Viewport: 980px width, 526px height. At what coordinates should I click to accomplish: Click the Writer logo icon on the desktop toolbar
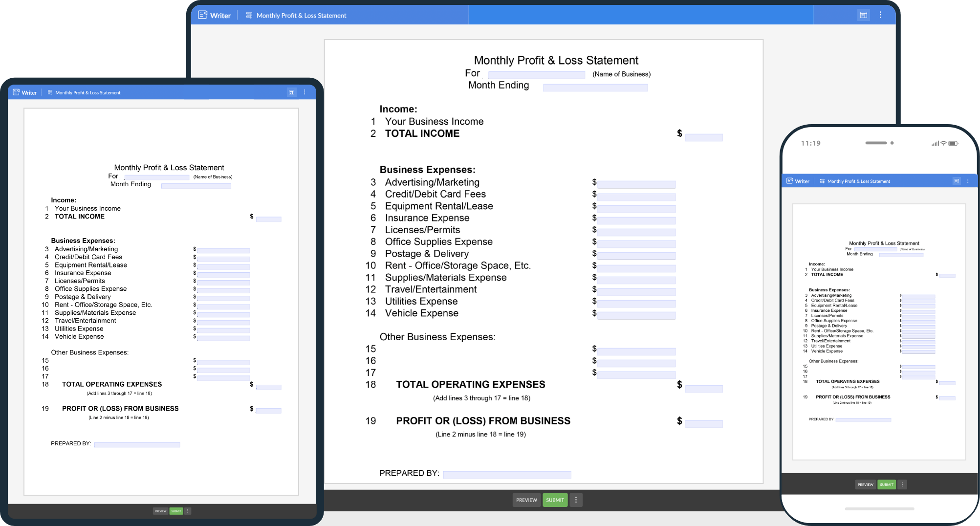click(203, 15)
